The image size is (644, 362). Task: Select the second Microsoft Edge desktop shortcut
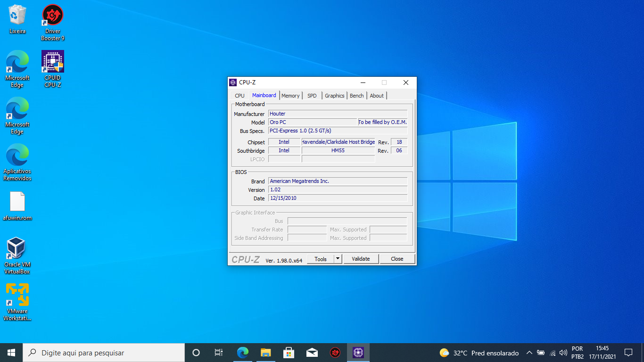[x=17, y=115]
